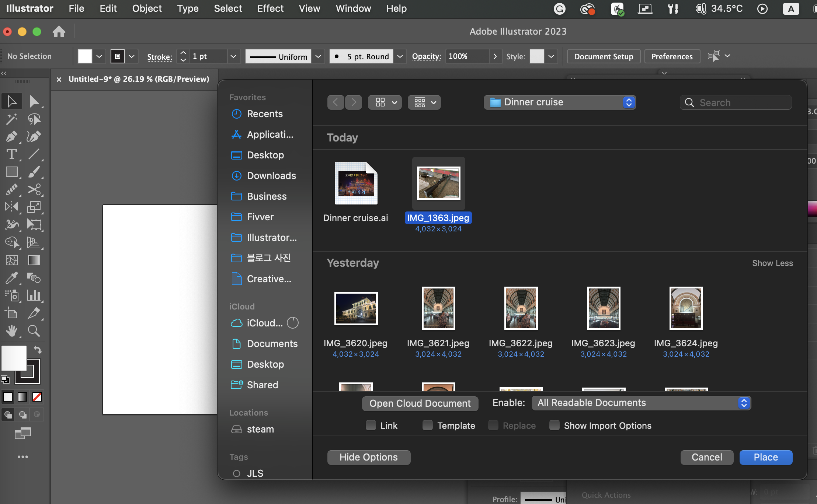Viewport: 817px width, 504px height.
Task: Activate the Hand tool
Action: (11, 331)
